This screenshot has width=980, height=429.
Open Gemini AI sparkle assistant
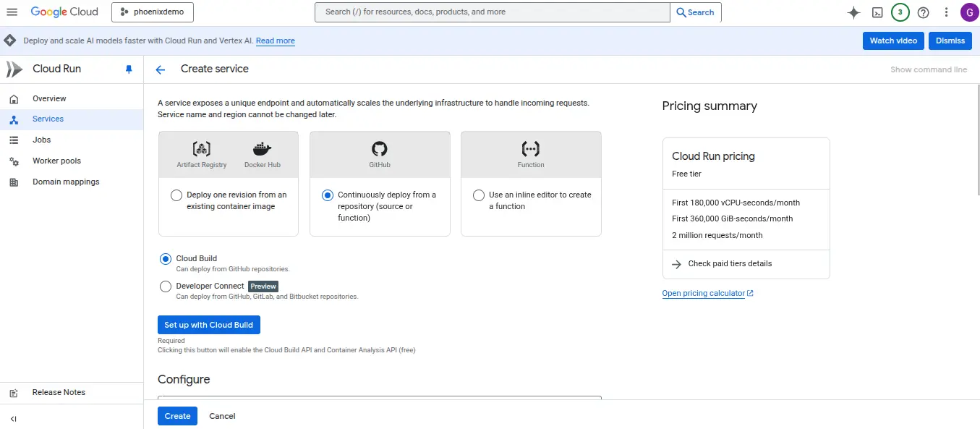853,12
